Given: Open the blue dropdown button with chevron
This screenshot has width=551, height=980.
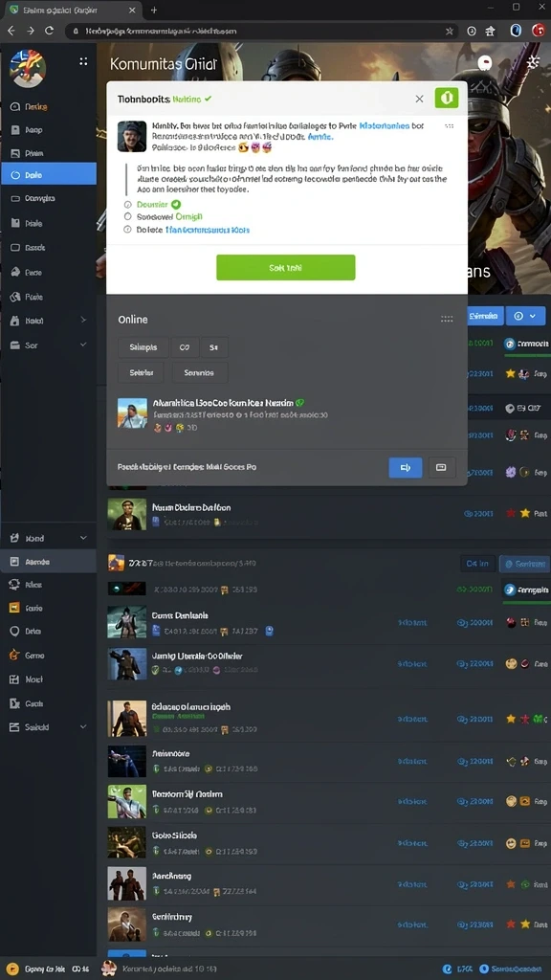Looking at the screenshot, I should 523,316.
